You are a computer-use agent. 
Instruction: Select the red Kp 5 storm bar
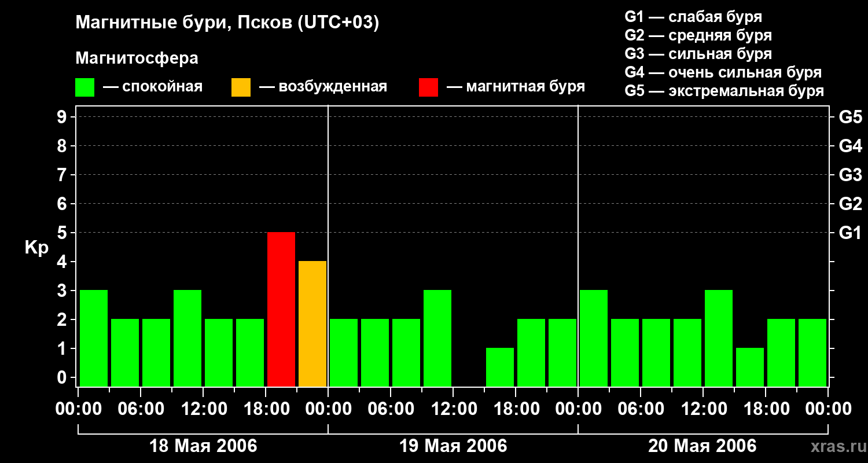(281, 309)
